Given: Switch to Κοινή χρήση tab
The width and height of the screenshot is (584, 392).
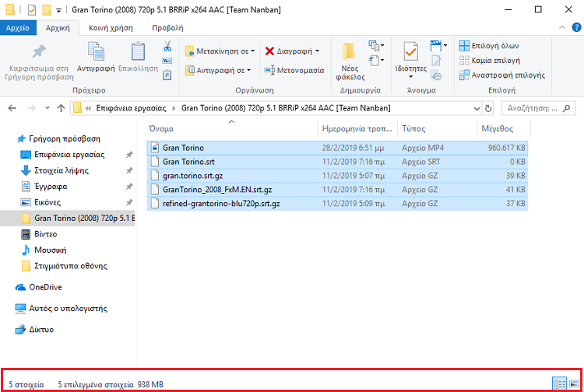Looking at the screenshot, I should [111, 28].
